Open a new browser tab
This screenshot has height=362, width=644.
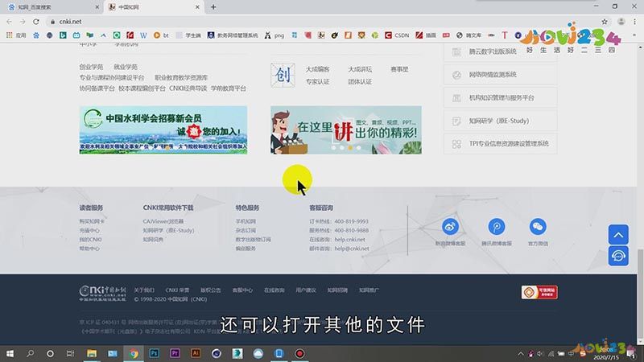point(213,7)
